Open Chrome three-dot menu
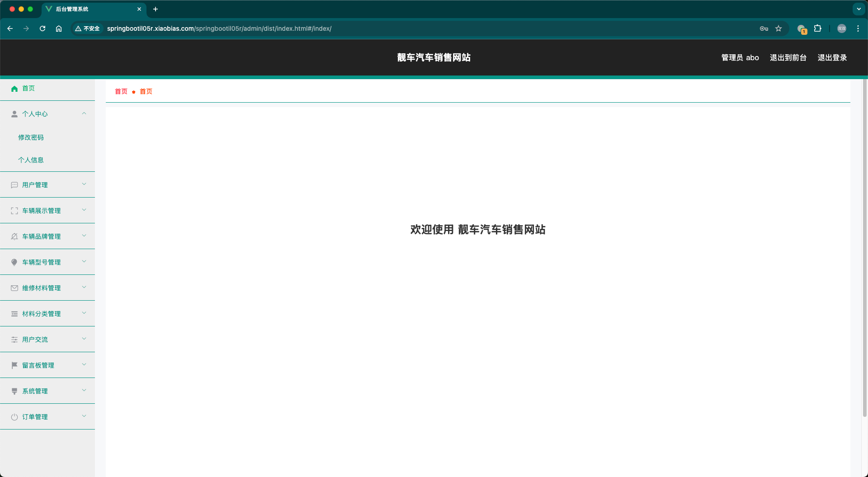The width and height of the screenshot is (868, 477). [x=858, y=28]
